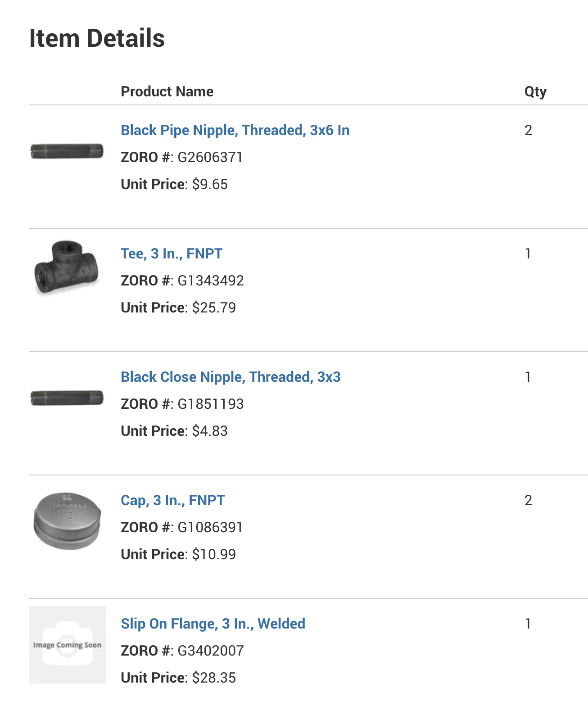
Task: Click ZORO number G2606371
Action: click(210, 157)
